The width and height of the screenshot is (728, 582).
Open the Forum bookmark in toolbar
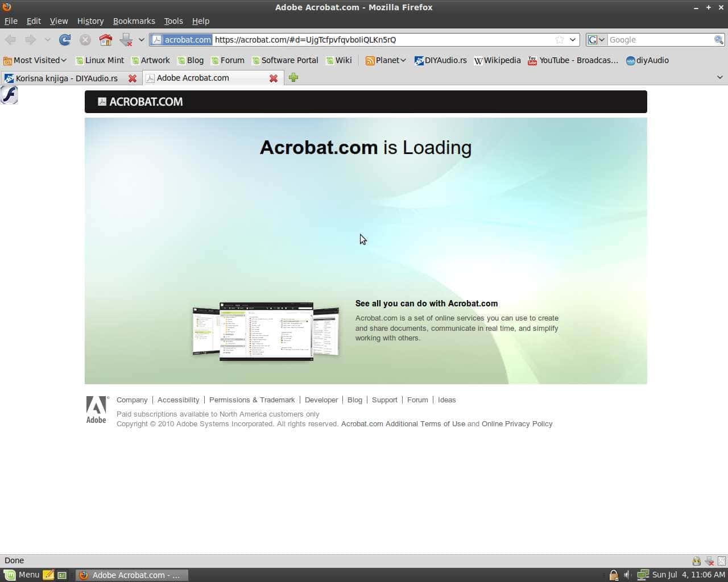227,60
